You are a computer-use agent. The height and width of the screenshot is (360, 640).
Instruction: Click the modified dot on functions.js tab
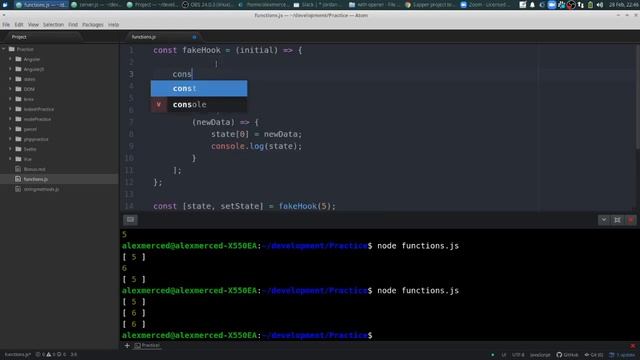[194, 37]
